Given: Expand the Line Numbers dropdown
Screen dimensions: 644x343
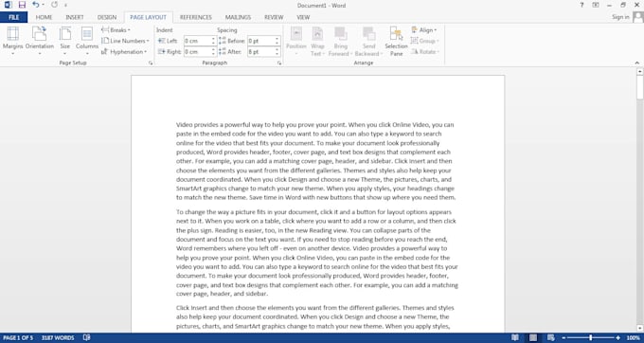Looking at the screenshot, I should pyautogui.click(x=125, y=41).
